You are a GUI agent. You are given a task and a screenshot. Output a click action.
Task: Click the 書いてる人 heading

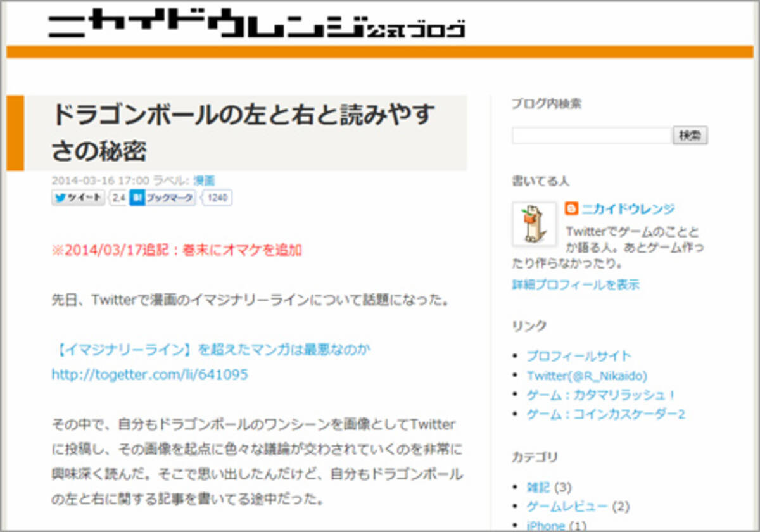[x=540, y=181]
